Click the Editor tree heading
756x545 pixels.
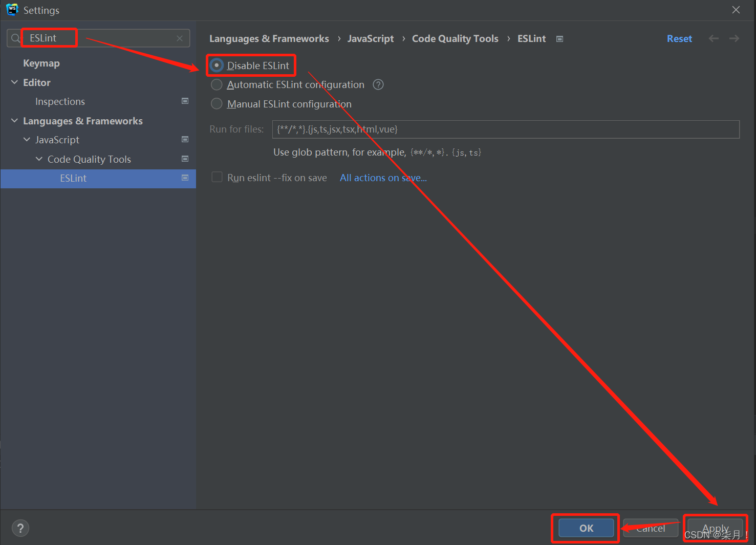click(x=37, y=82)
